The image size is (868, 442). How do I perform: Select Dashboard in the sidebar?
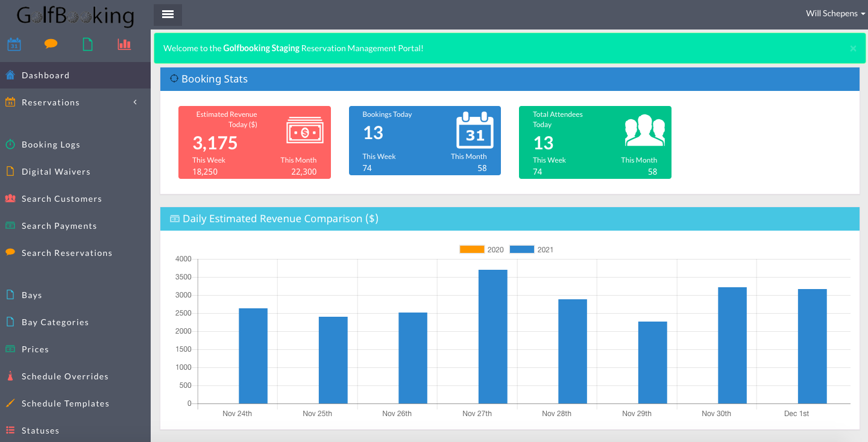44,75
